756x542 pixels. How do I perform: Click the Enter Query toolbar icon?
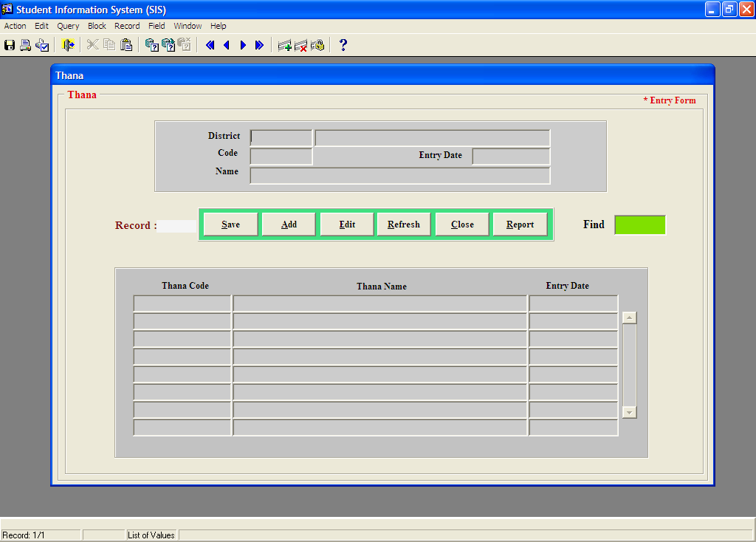click(x=152, y=45)
